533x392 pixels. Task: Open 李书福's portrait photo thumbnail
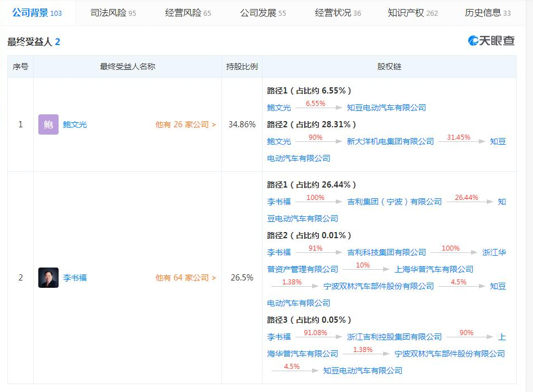tap(48, 278)
